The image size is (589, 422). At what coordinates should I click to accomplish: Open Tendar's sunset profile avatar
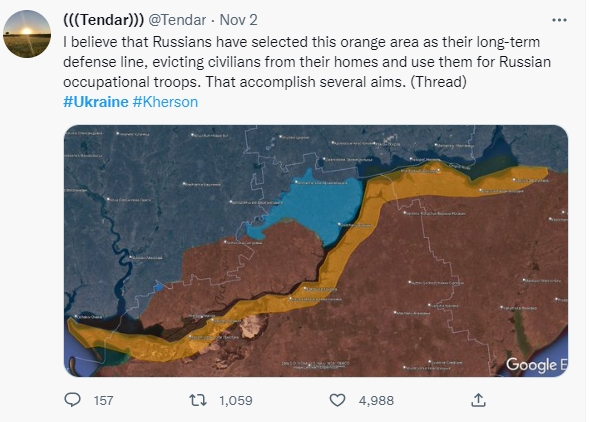[27, 34]
